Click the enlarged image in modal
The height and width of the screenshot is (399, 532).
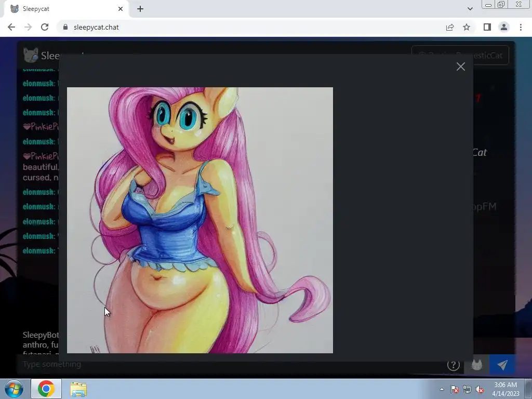coord(200,220)
